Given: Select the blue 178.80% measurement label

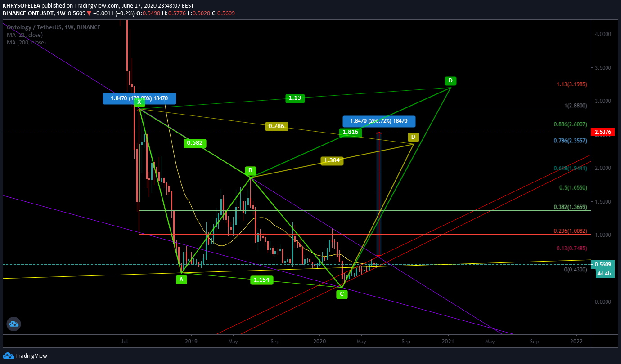Looking at the screenshot, I should (x=139, y=98).
